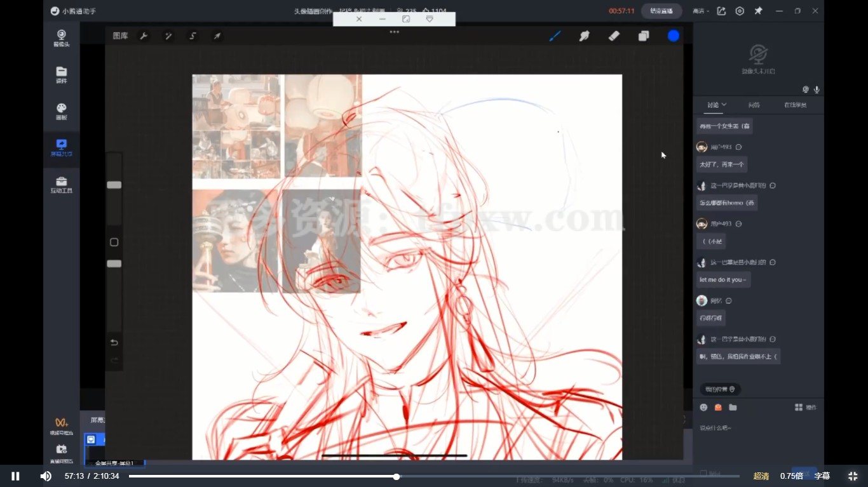Toggle subtitles with the 字幕 control
868x487 pixels.
click(822, 476)
